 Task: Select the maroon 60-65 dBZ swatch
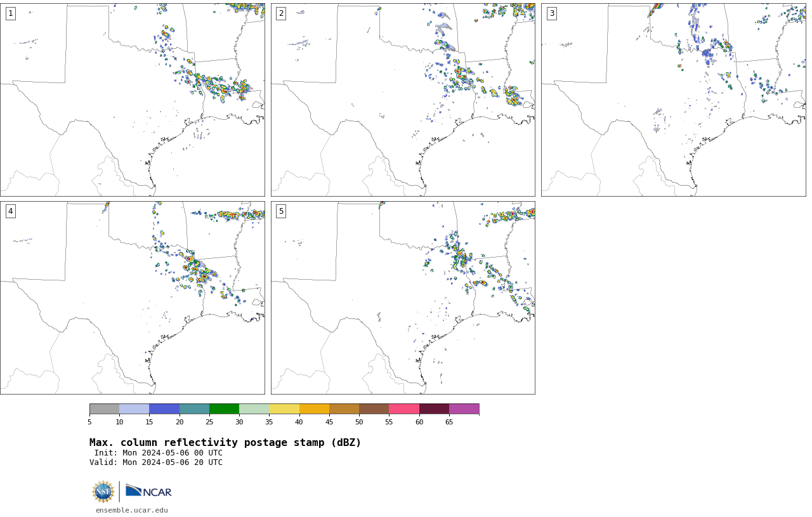pyautogui.click(x=434, y=409)
